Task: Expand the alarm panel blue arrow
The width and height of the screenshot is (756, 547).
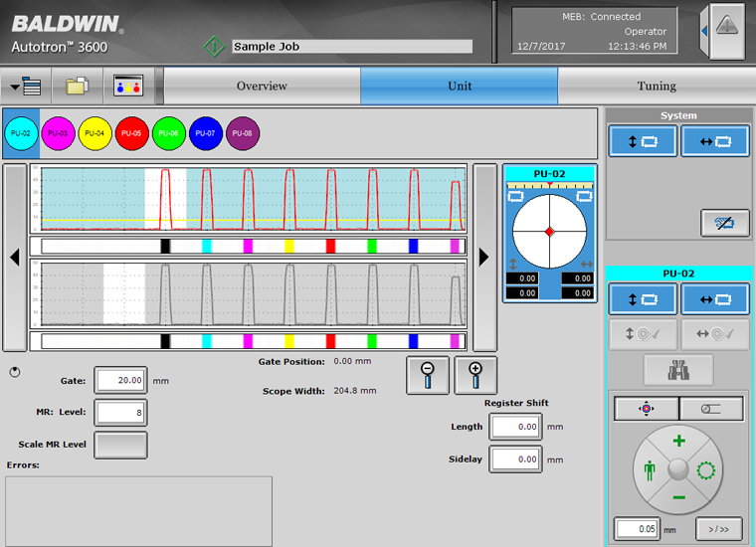Action: tap(704, 31)
